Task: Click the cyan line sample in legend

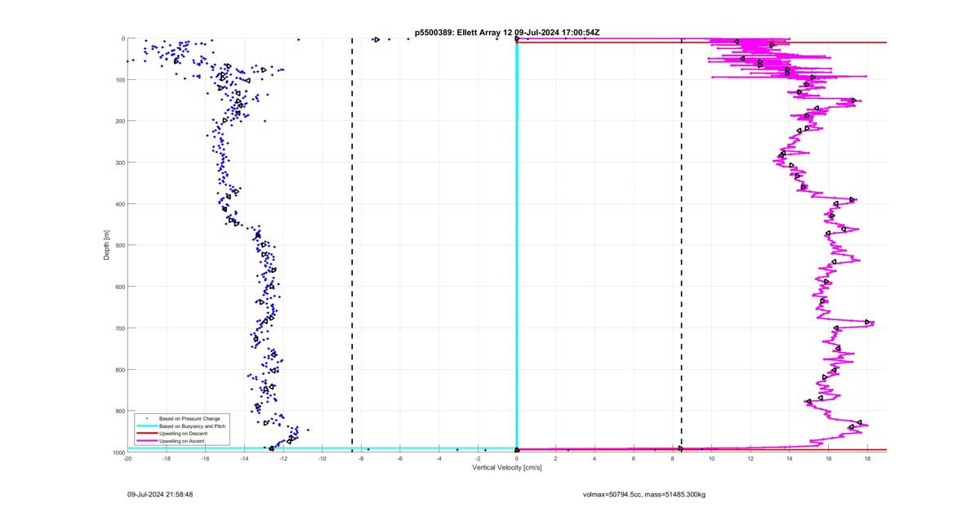Action: pos(146,426)
